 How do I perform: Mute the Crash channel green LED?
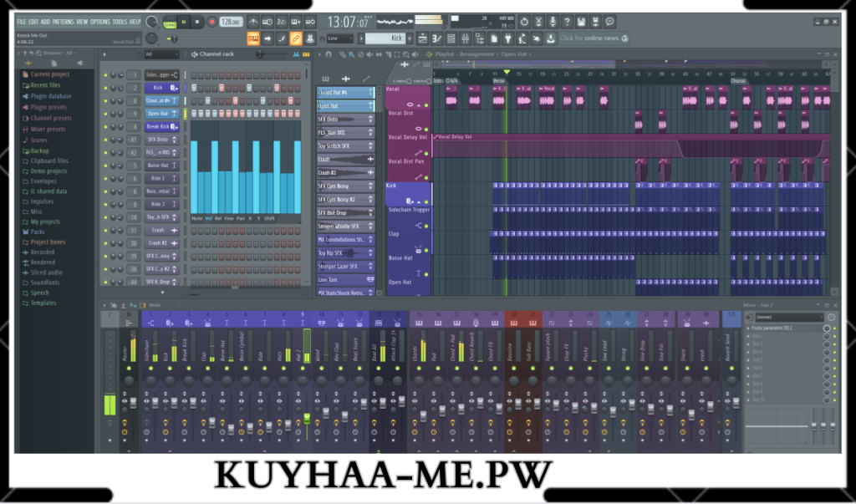105,231
